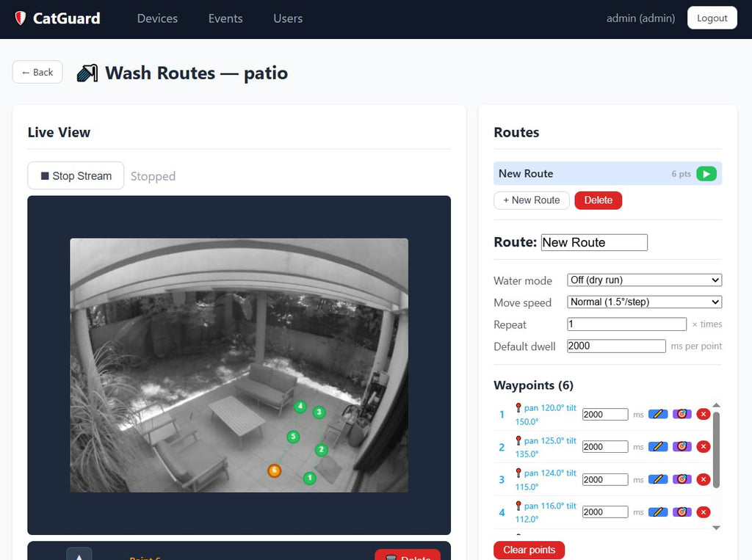The height and width of the screenshot is (560, 752).
Task: Remove waypoint 3 with red X
Action: [704, 479]
